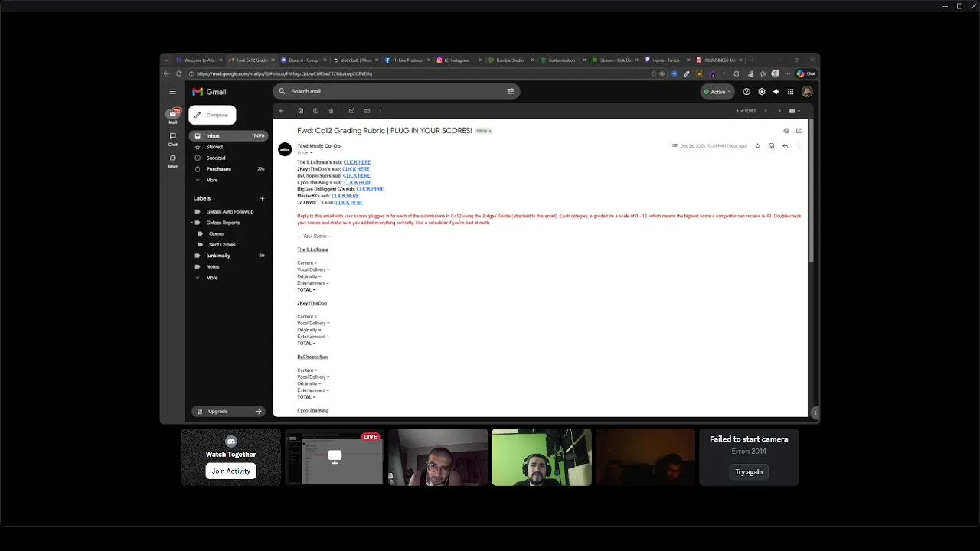Go to the older email arrow
The width and height of the screenshot is (980, 551).
[x=779, y=111]
